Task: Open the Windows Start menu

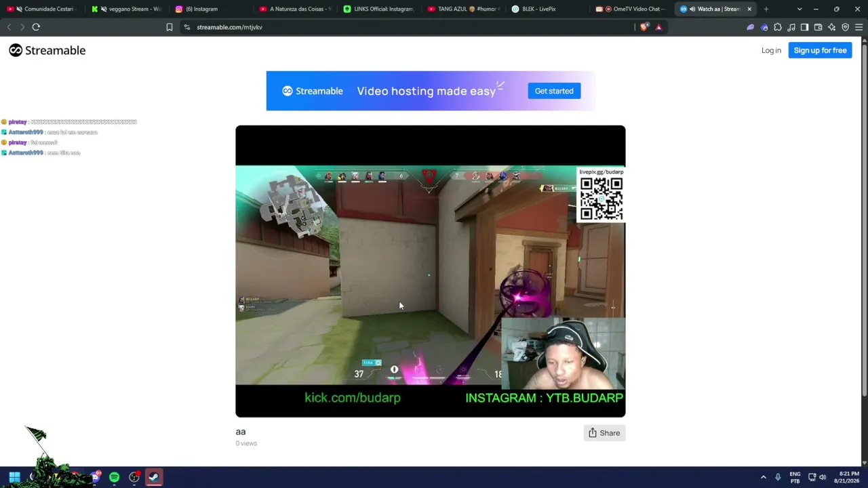Action: click(14, 477)
